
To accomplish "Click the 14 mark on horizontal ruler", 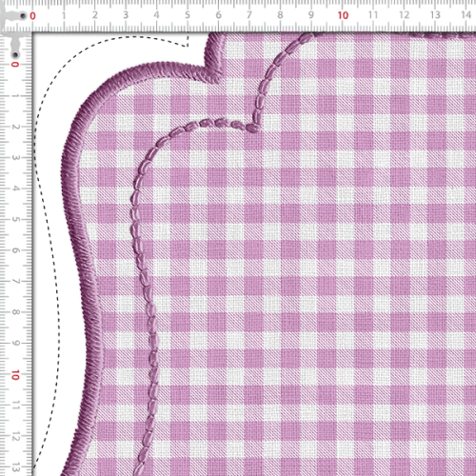I will coord(466,15).
